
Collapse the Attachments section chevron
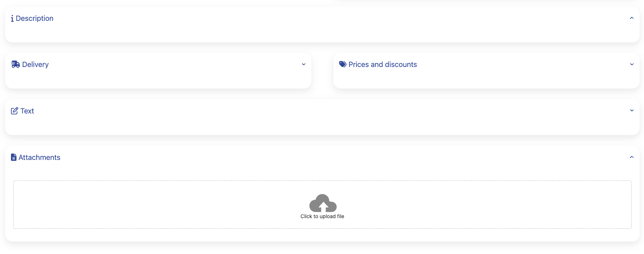pos(632,157)
